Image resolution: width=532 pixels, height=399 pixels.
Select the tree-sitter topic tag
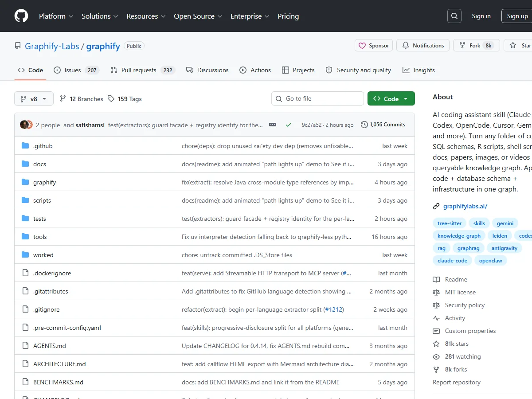(450, 223)
